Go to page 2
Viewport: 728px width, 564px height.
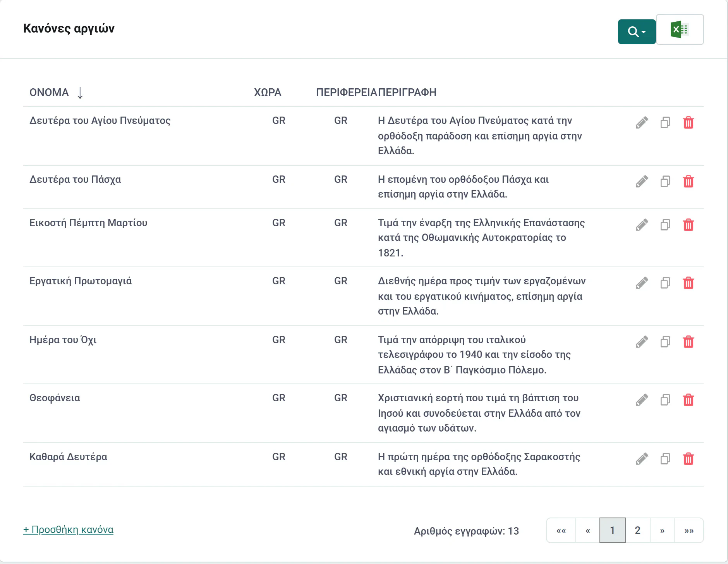click(x=637, y=530)
